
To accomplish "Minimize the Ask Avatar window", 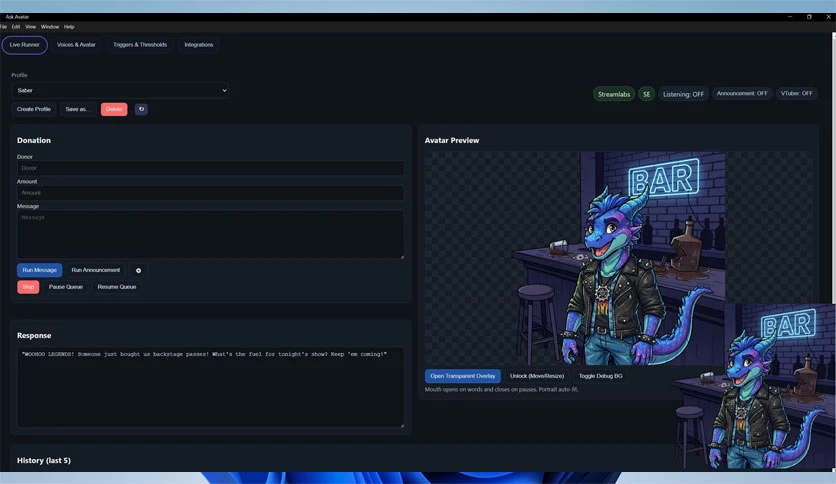I will pyautogui.click(x=790, y=17).
